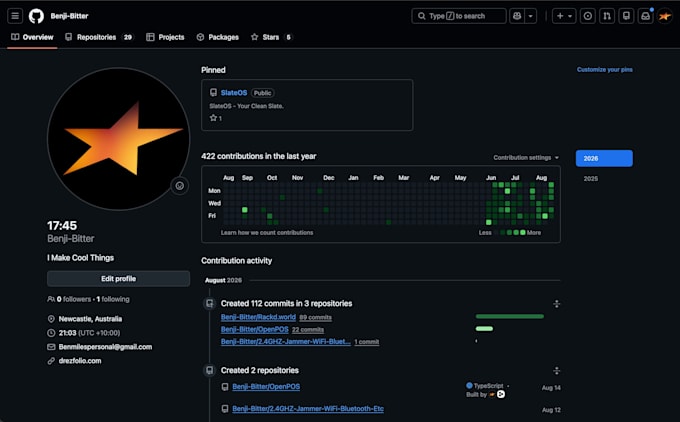Viewport: 680px width, 422px height.
Task: Click the Rackd.world commit progress bar
Action: pos(510,317)
